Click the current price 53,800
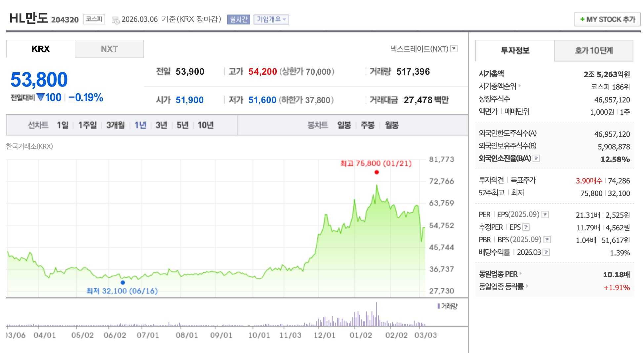Viewport: 644px width, 353px height. coord(39,80)
